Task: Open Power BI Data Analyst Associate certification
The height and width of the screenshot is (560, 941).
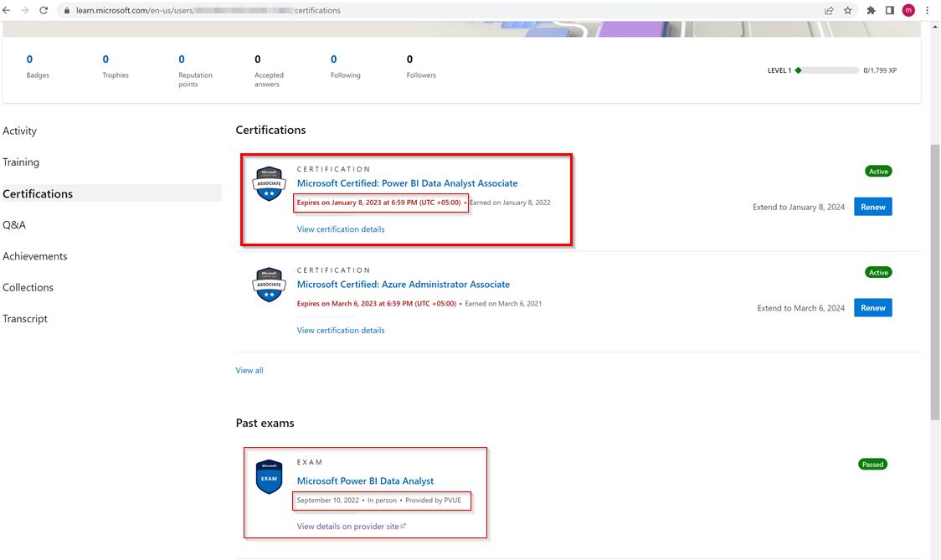Action: pyautogui.click(x=407, y=183)
